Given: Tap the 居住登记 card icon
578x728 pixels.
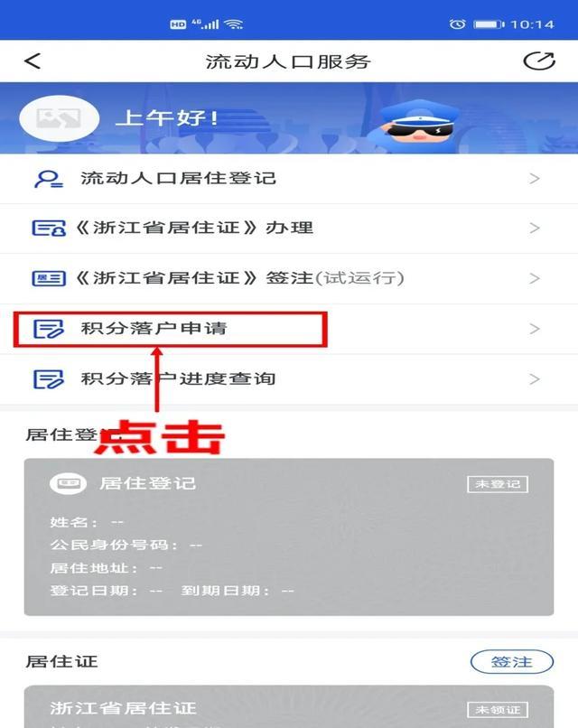Looking at the screenshot, I should [68, 483].
